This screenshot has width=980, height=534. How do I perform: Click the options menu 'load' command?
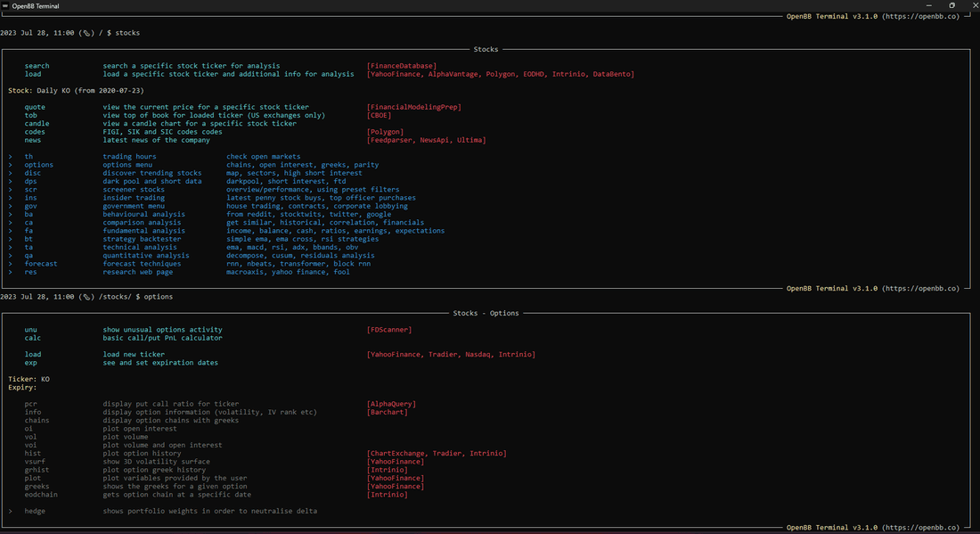point(32,354)
